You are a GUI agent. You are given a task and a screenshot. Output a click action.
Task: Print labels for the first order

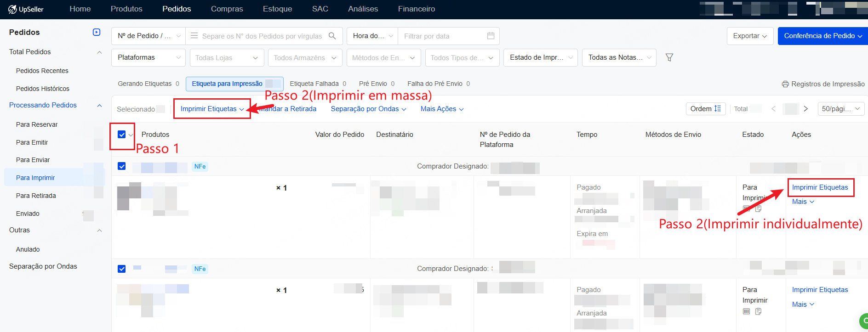pyautogui.click(x=820, y=187)
